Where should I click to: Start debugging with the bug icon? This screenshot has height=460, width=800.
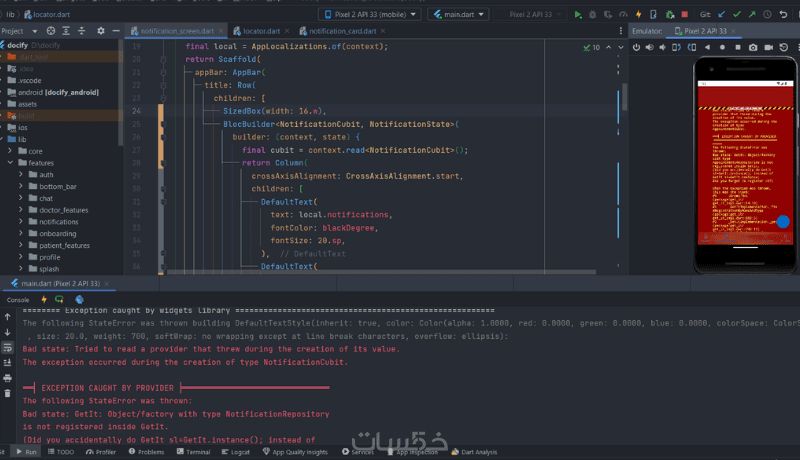click(592, 14)
